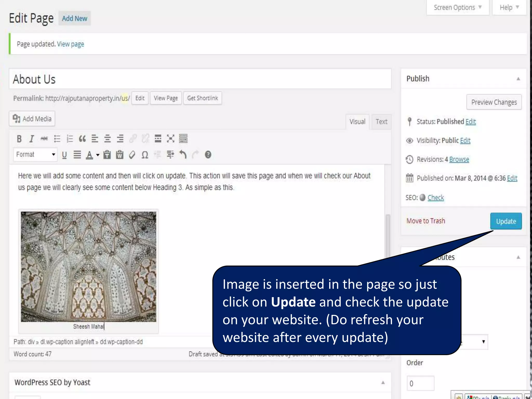Open the View page link
This screenshot has width=532, height=399.
pos(70,44)
